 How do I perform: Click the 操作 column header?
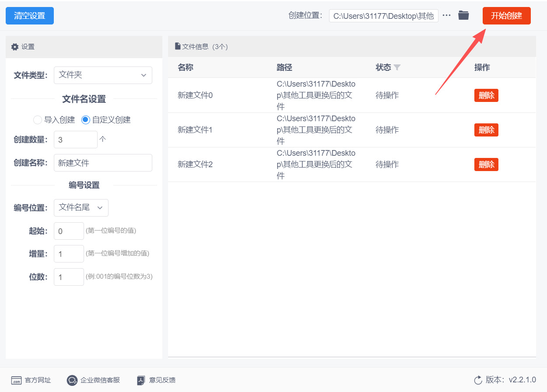482,67
